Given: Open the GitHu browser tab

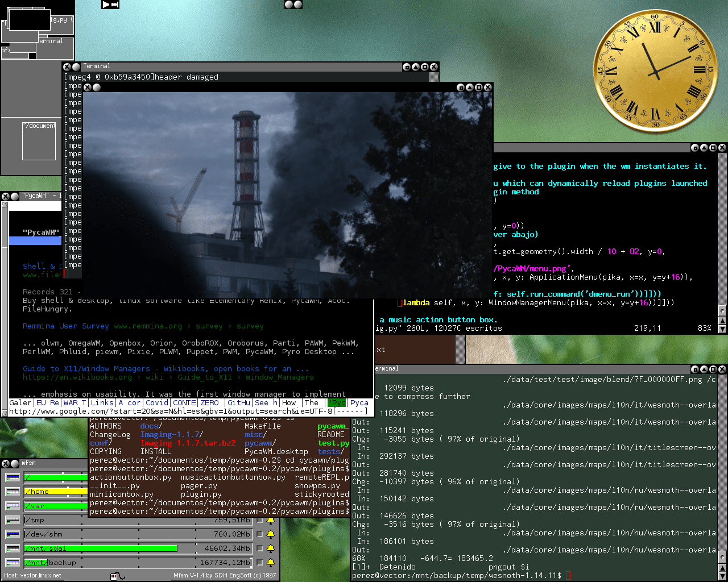Looking at the screenshot, I should click(x=239, y=403).
